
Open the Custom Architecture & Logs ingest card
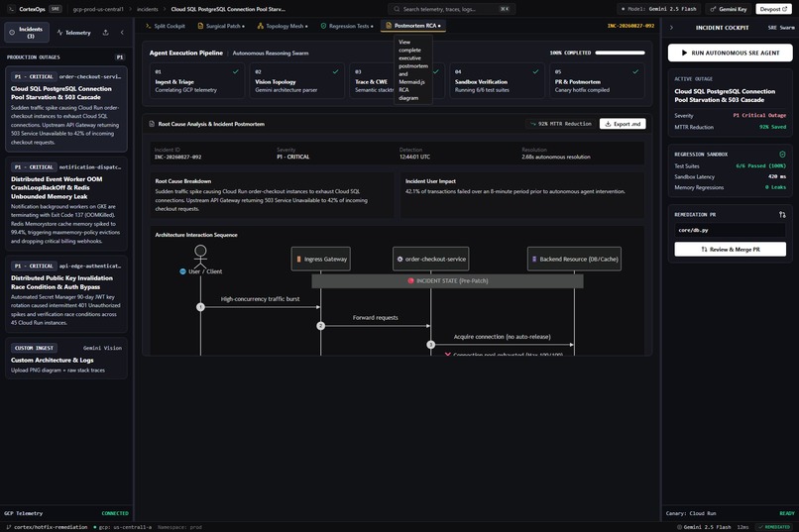(66, 359)
